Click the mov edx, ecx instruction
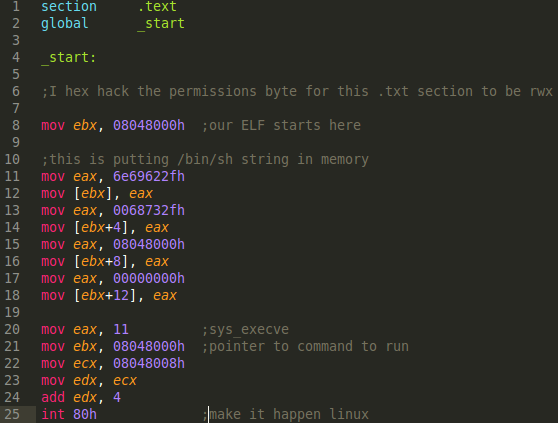This screenshot has width=558, height=423. coord(89,381)
